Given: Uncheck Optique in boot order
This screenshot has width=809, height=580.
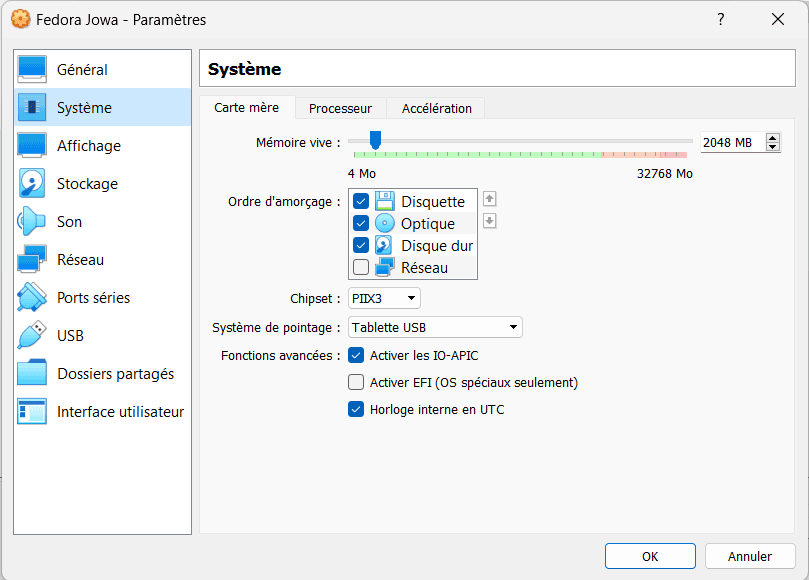Looking at the screenshot, I should click(361, 223).
